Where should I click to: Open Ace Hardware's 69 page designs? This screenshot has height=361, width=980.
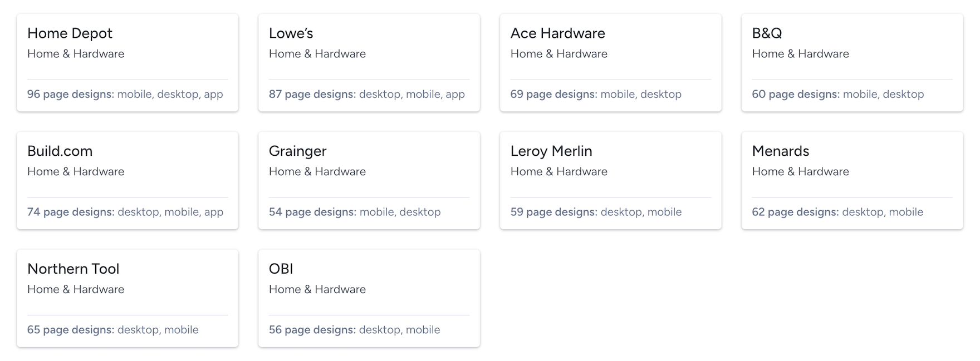click(595, 95)
